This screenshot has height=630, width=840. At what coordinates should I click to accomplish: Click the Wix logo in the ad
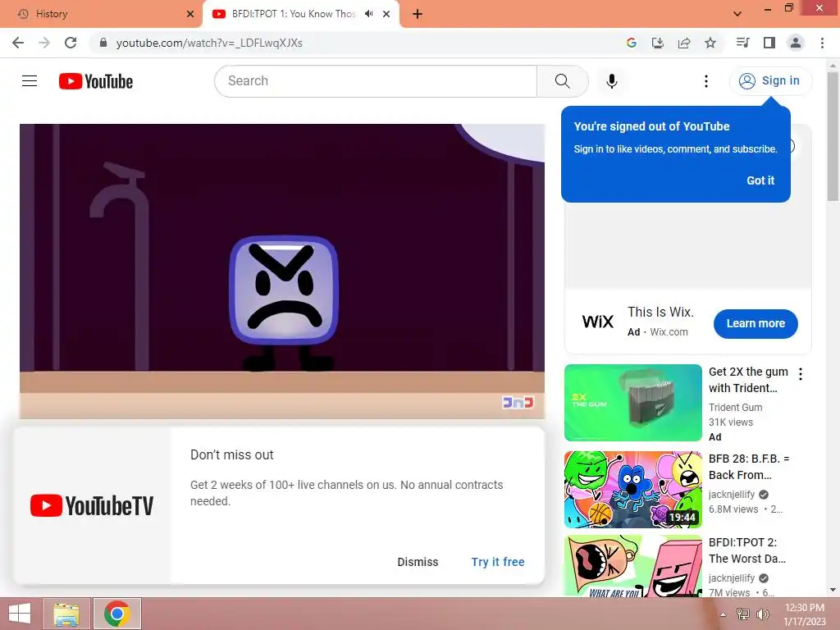tap(598, 322)
